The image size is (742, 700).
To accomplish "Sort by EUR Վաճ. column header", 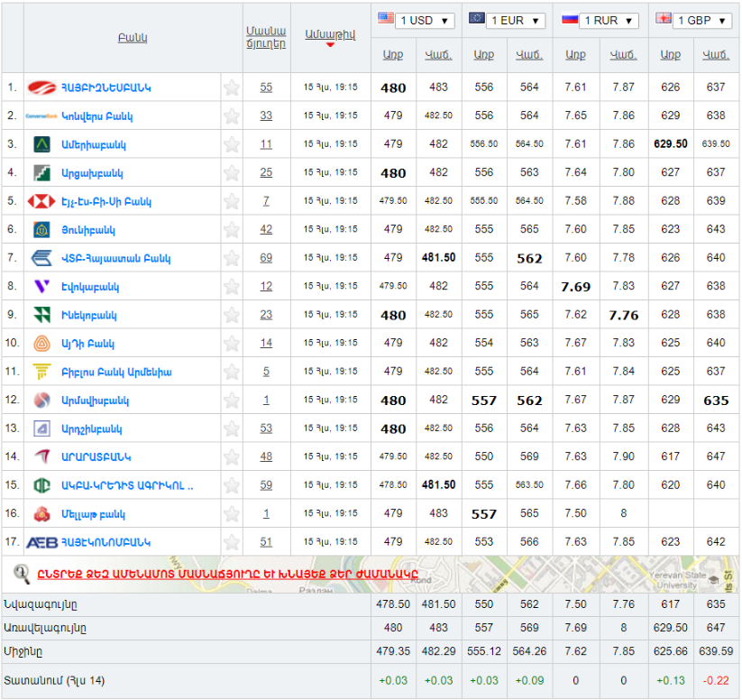I will (x=529, y=55).
